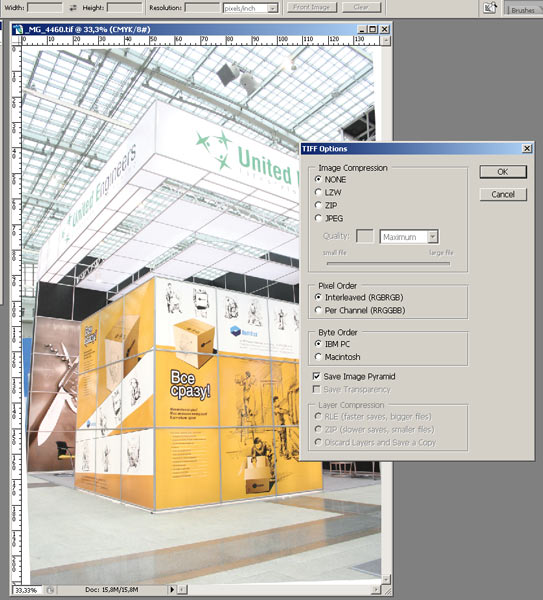
Task: Open the Brushes palette tab
Action: coord(523,10)
